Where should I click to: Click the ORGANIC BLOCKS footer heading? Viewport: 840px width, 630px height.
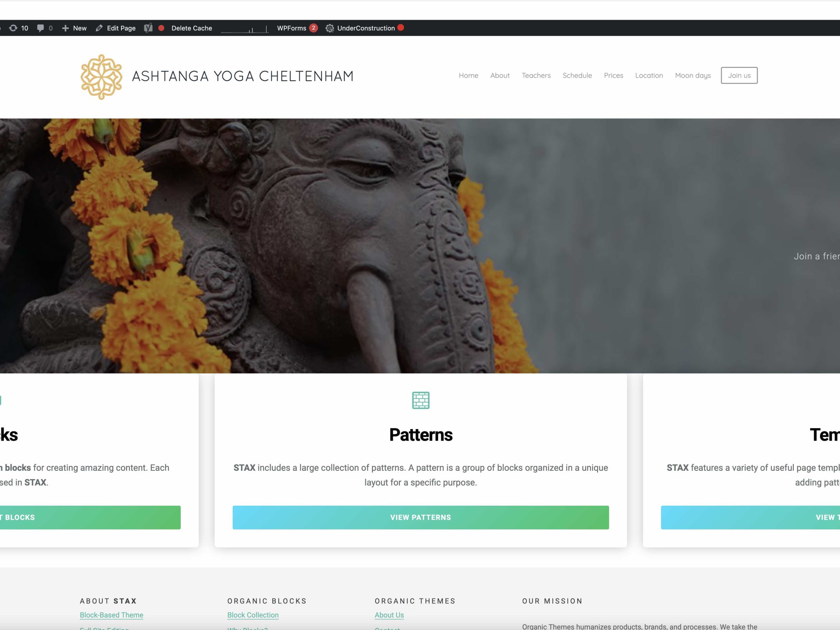point(267,601)
